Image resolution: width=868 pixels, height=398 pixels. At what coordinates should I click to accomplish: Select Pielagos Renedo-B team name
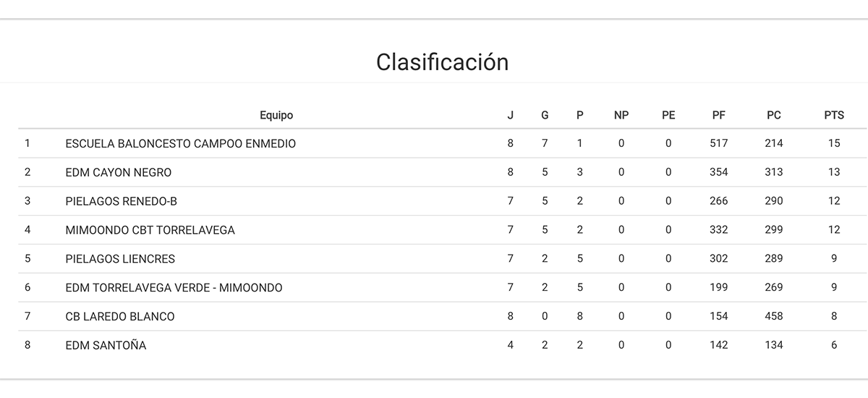pyautogui.click(x=121, y=201)
